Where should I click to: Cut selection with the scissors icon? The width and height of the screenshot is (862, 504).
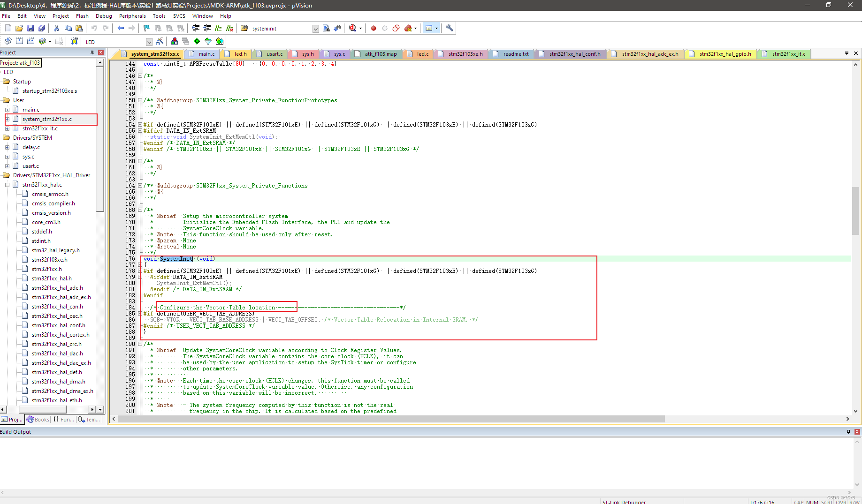pyautogui.click(x=57, y=28)
